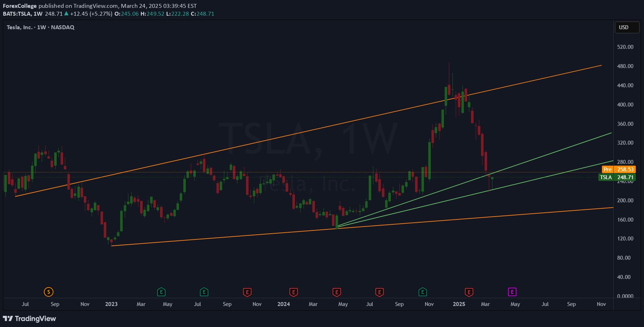Click the TradingView logo

[30, 318]
